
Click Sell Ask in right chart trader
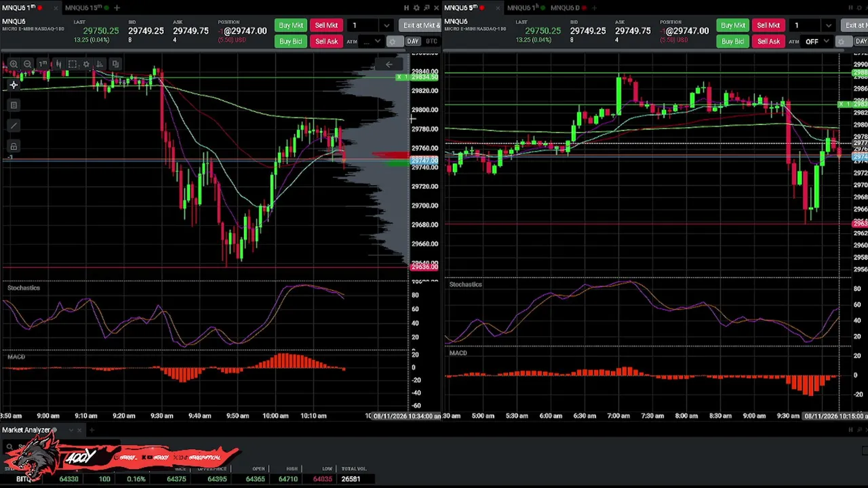[769, 41]
